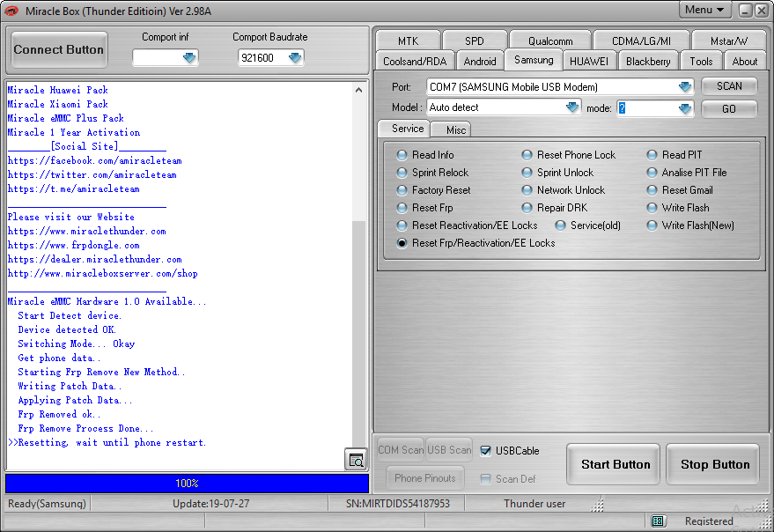The height and width of the screenshot is (532, 774).
Task: Click the Thunder user status entry
Action: (x=534, y=503)
